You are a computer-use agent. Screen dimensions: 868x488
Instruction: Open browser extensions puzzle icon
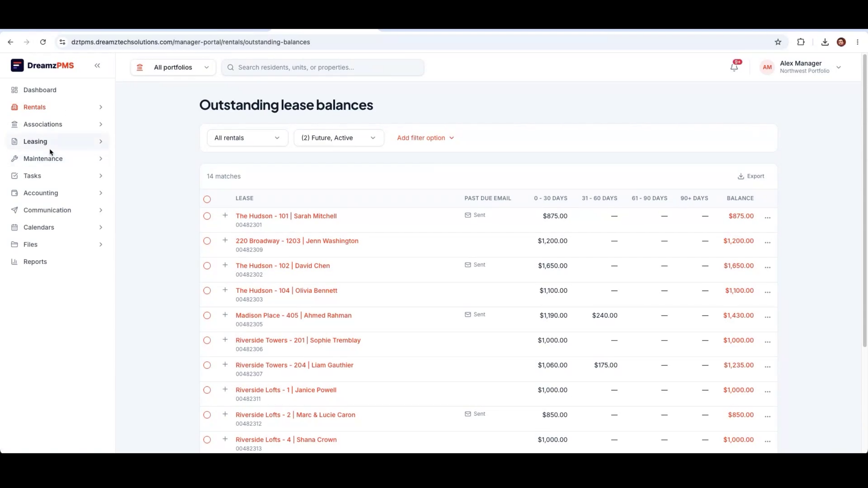click(801, 42)
